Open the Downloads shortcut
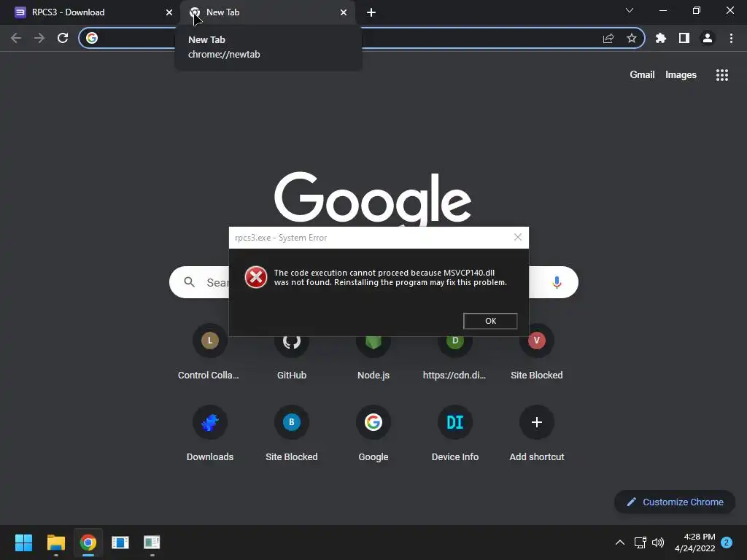The height and width of the screenshot is (560, 747). click(x=209, y=433)
